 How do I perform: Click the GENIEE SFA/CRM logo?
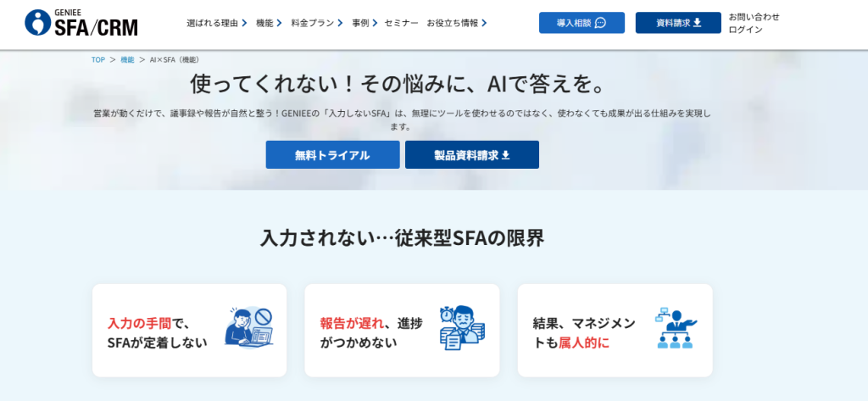(81, 23)
